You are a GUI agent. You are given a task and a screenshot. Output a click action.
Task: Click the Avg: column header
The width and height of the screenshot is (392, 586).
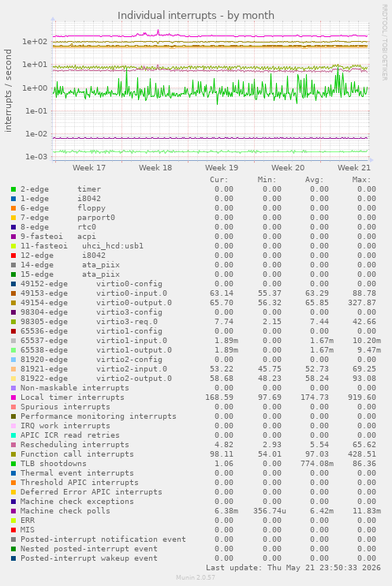coord(314,180)
